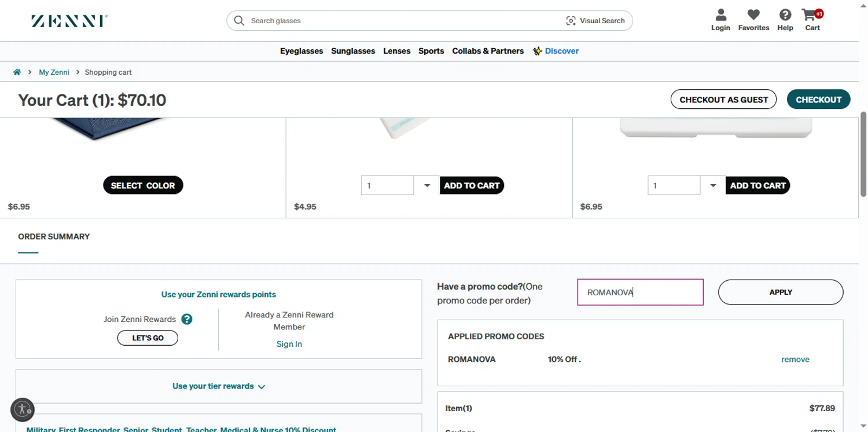Click the Checkout button
The width and height of the screenshot is (868, 432).
[x=818, y=100]
